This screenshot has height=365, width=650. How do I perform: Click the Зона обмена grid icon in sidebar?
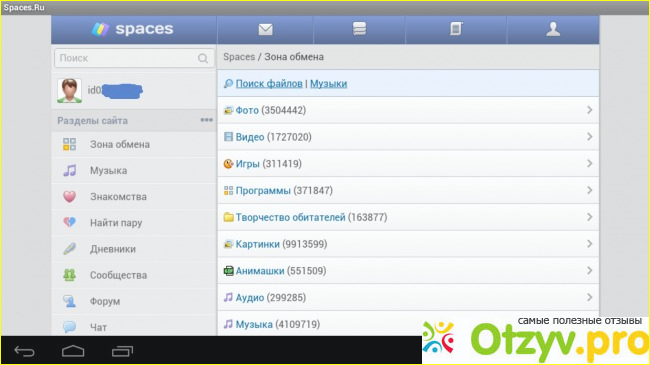69,144
